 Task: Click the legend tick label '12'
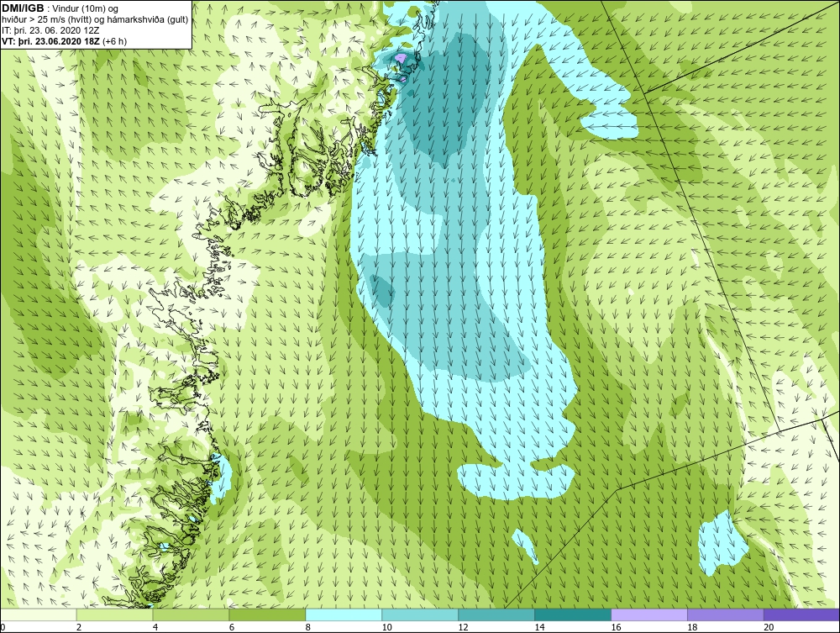464,627
